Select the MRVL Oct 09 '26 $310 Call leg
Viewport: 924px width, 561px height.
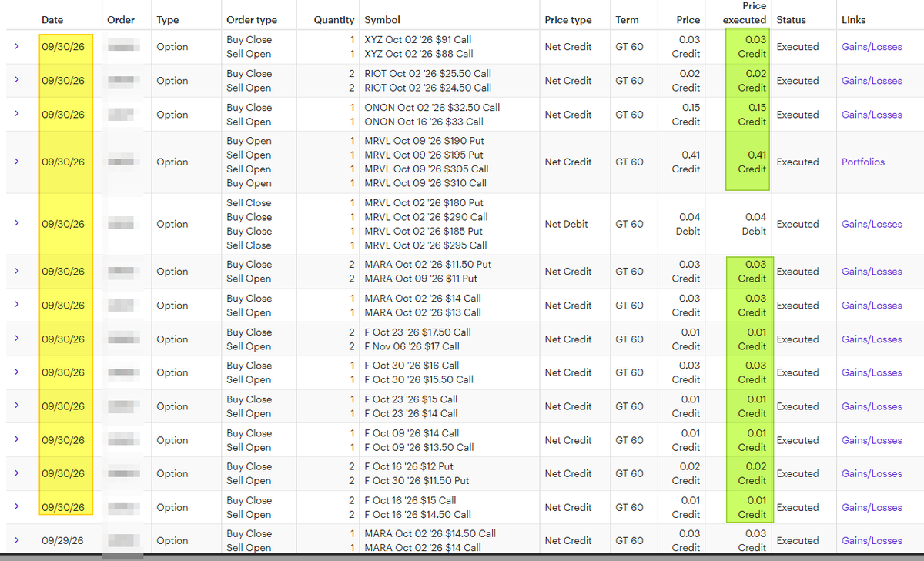coord(425,183)
